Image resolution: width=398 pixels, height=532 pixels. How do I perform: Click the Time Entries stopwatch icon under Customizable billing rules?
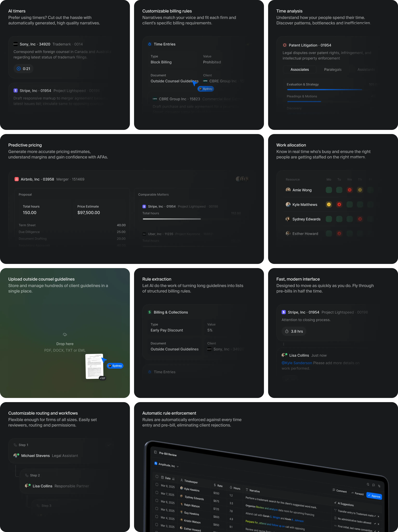pyautogui.click(x=150, y=44)
